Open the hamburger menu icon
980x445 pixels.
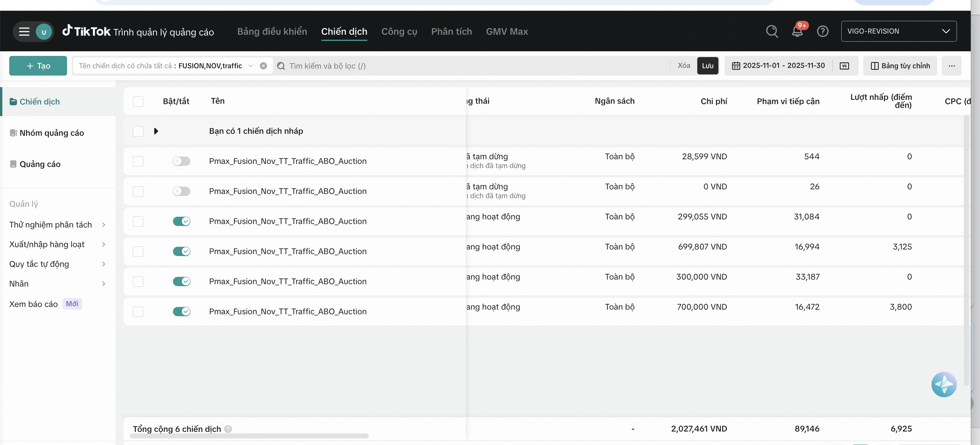[x=24, y=32]
